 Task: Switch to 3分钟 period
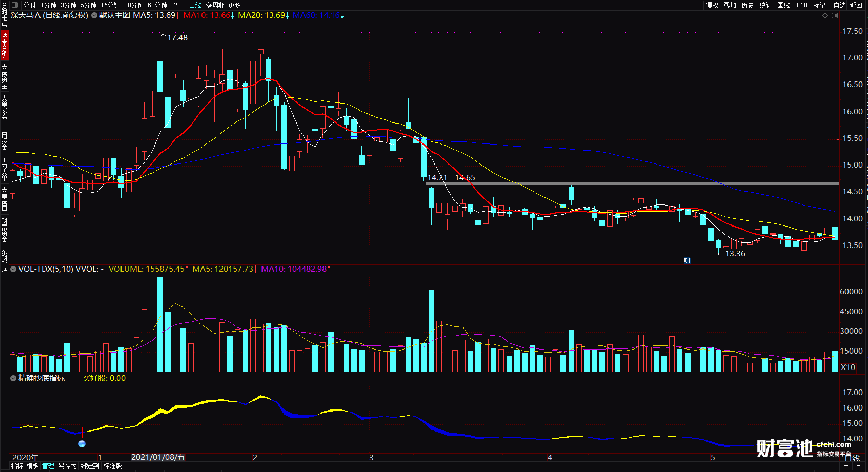(68, 5)
